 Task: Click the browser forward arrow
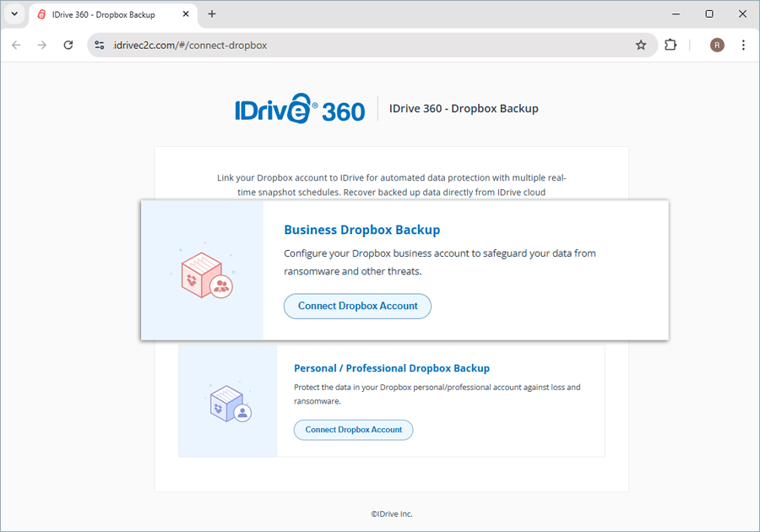point(42,45)
